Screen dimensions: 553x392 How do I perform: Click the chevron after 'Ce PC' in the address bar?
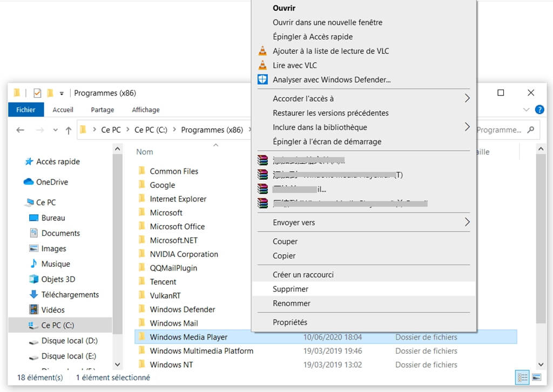point(127,130)
